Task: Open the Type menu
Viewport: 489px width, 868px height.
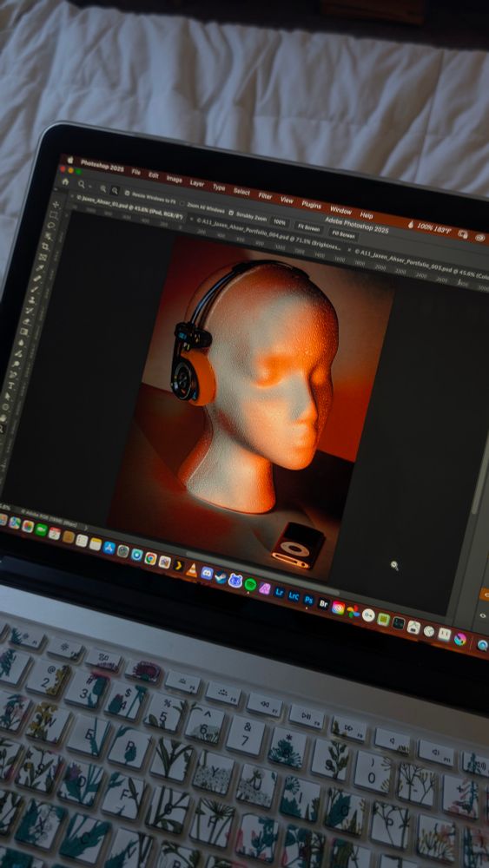Action: pyautogui.click(x=219, y=187)
